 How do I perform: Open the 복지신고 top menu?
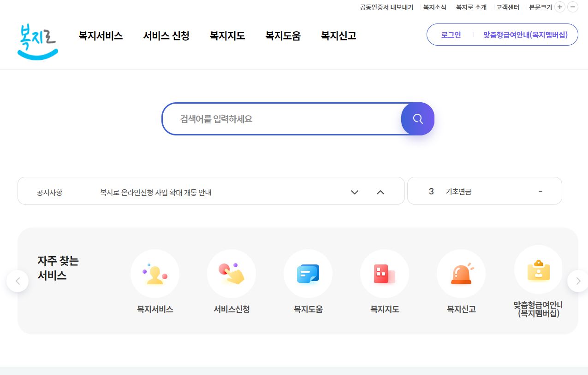click(x=339, y=36)
